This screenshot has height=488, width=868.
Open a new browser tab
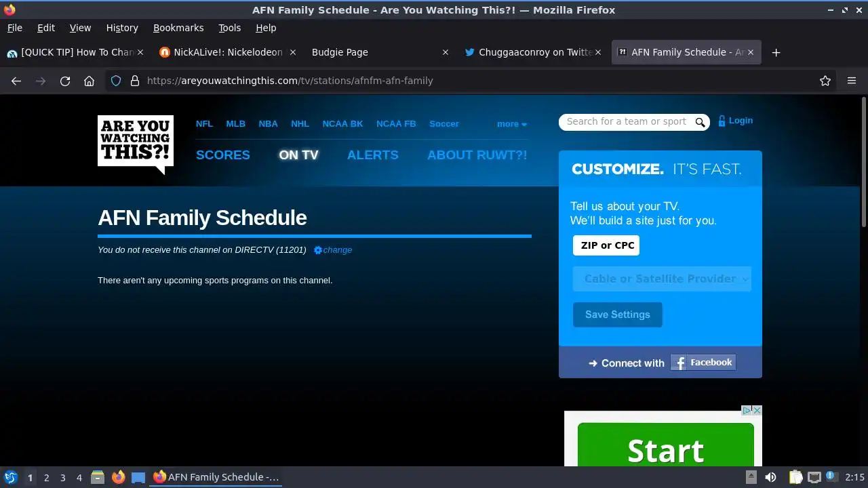coord(776,52)
